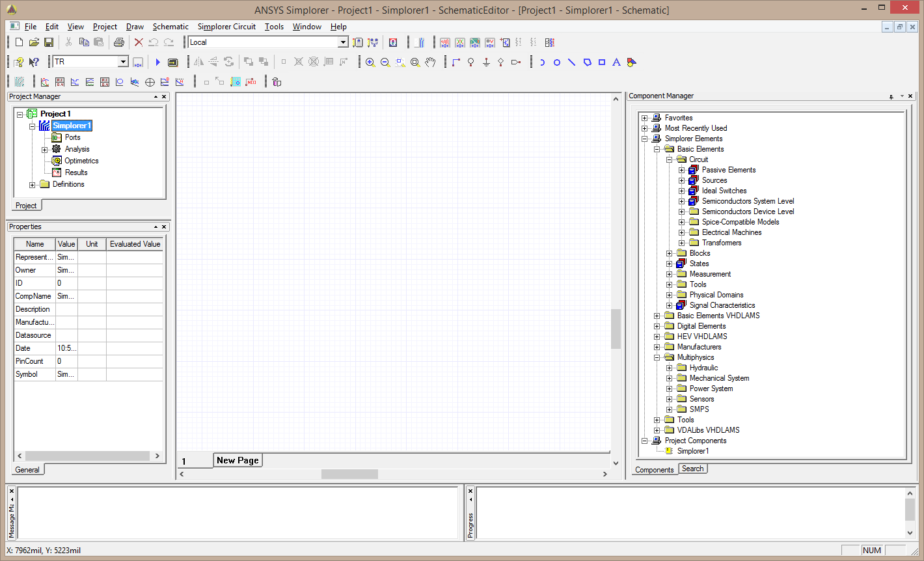Copy selection using the Copy toolbar icon
924x561 pixels.
click(x=84, y=42)
